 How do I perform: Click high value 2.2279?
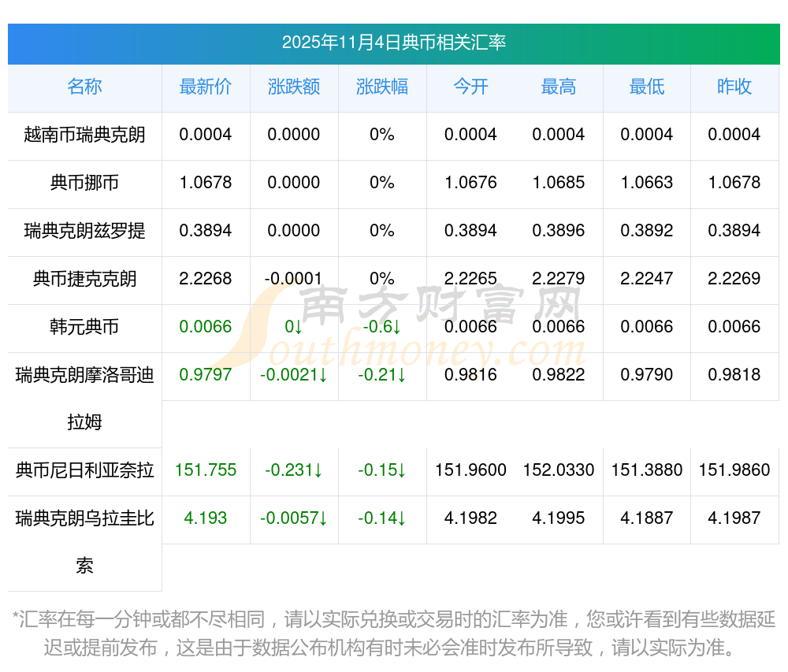tap(559, 278)
